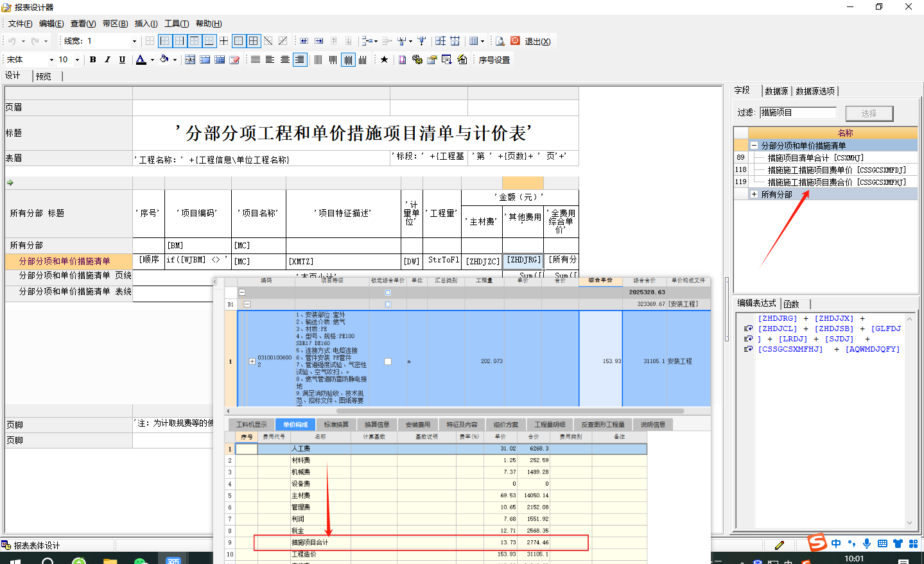Toggle the bottom border line button
The height and width of the screenshot is (564, 924).
209,41
